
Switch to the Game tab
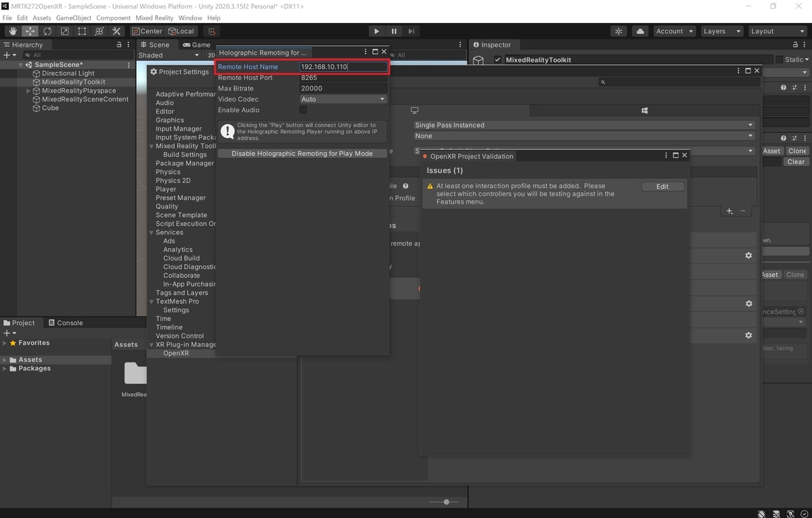click(x=197, y=45)
